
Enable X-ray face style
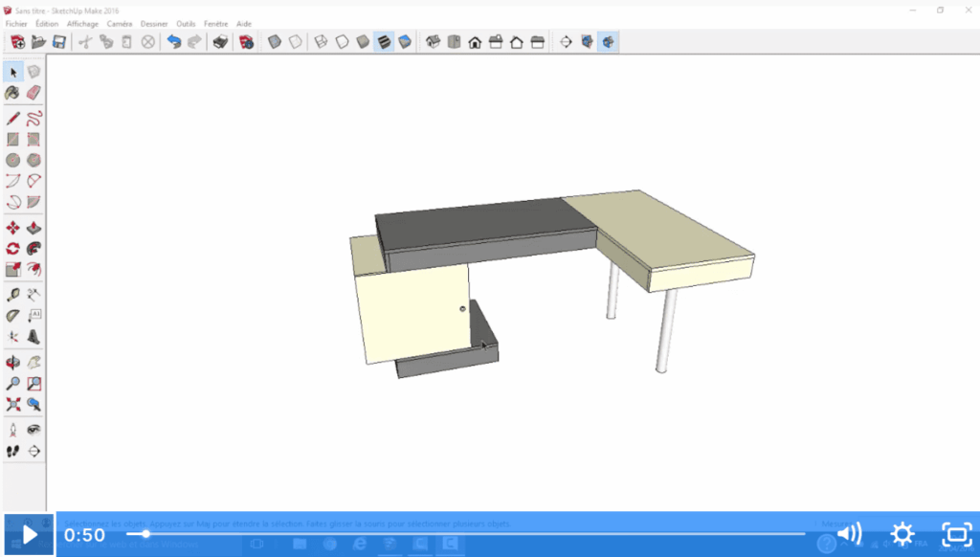coord(275,42)
